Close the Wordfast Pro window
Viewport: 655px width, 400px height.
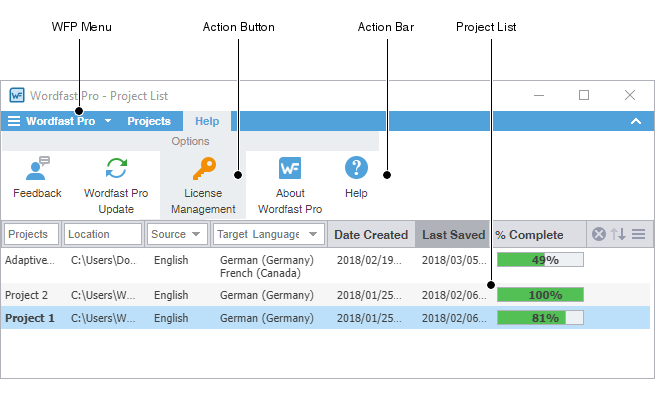[630, 96]
